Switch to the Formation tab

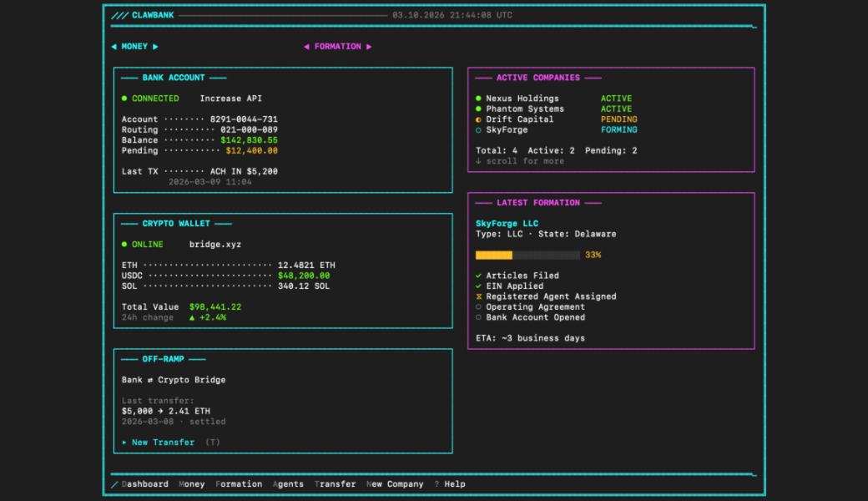click(239, 483)
